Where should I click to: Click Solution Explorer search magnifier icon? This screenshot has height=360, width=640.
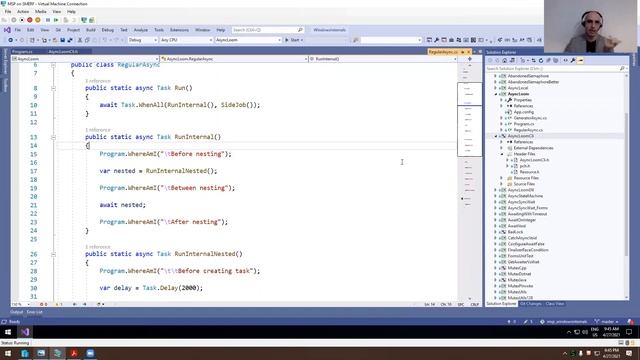click(622, 69)
